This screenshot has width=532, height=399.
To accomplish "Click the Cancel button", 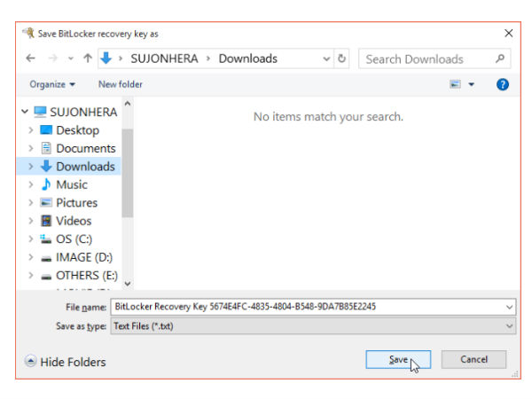I will [475, 359].
